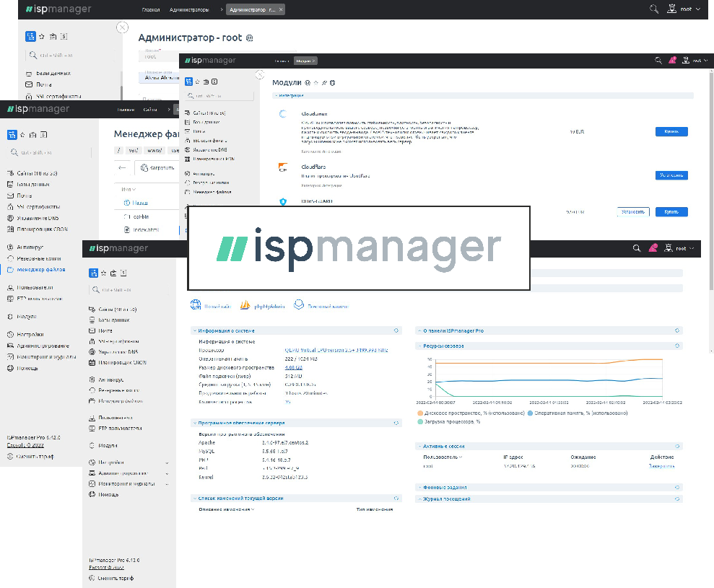Pin the Модули page using the pin icon
714x588 pixels.
tap(324, 83)
